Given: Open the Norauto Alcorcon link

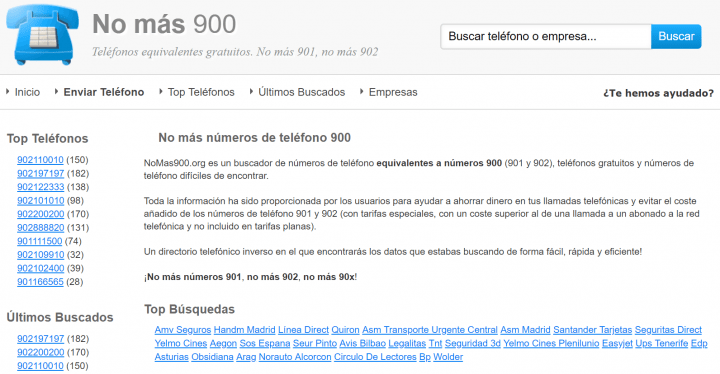Looking at the screenshot, I should 295,357.
